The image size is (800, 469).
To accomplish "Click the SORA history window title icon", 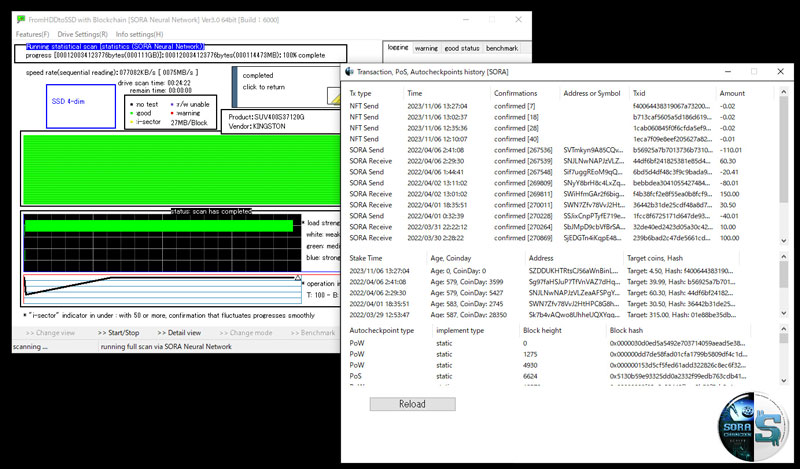I will (x=352, y=72).
